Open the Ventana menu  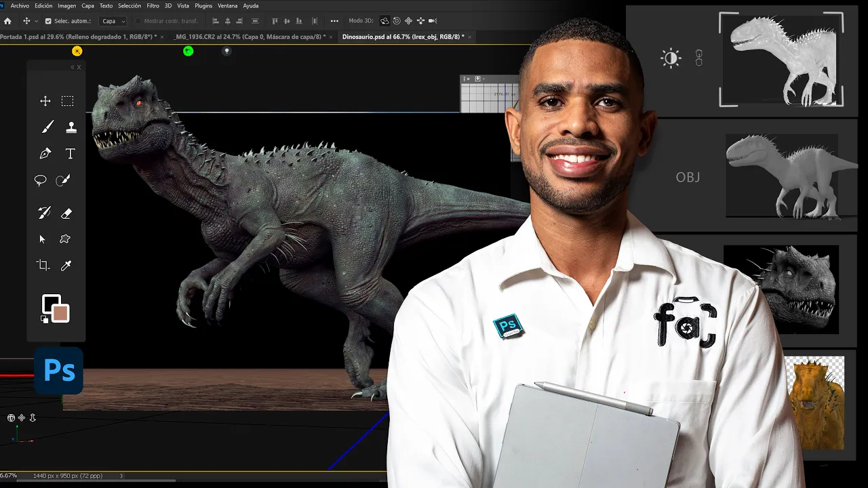[228, 5]
